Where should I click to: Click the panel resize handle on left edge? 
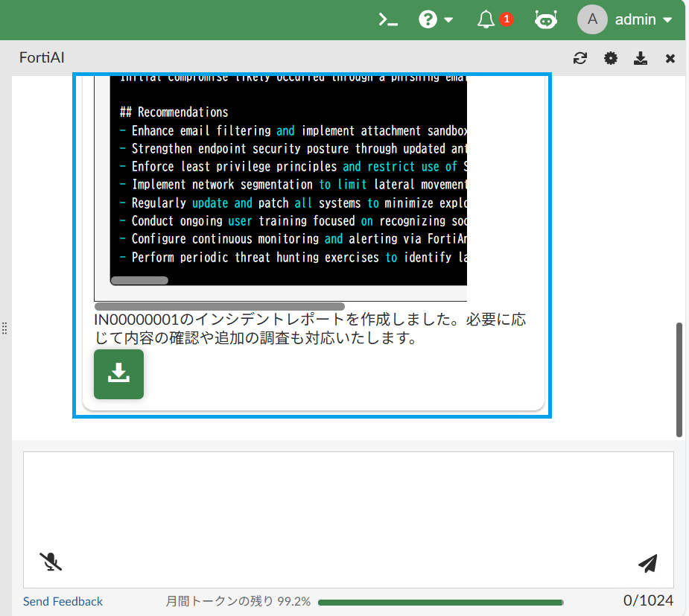point(5,328)
